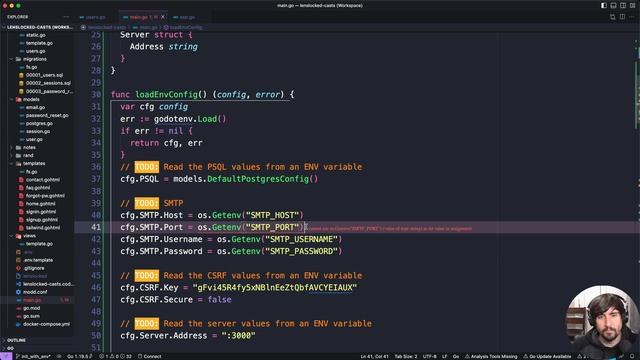Screen dimensions: 640x360
Task: Open 00002_sessions.sql file
Action: (x=47, y=83)
